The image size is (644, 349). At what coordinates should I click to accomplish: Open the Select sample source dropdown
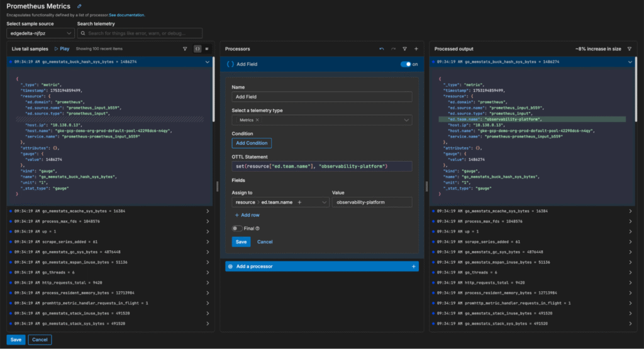(40, 33)
